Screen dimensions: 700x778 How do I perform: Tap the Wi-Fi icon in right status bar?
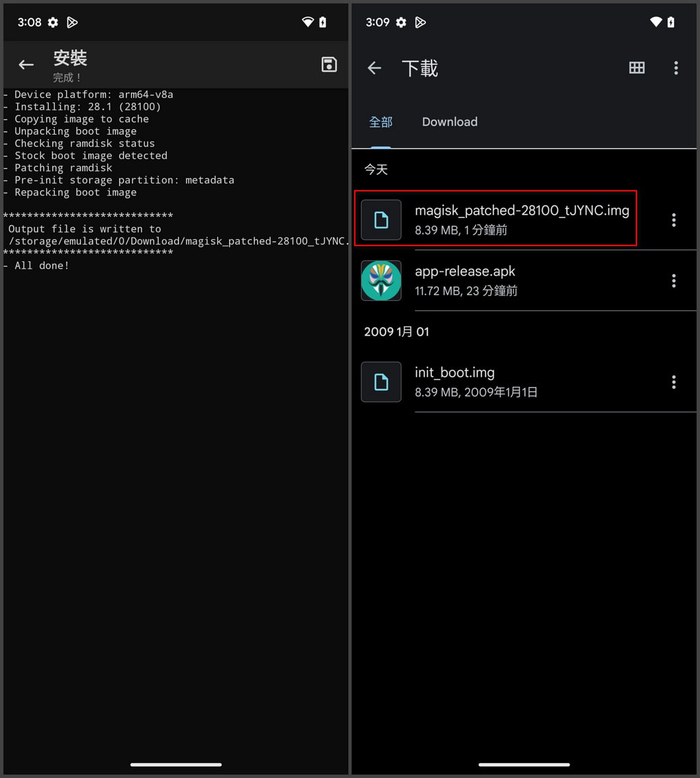click(656, 23)
